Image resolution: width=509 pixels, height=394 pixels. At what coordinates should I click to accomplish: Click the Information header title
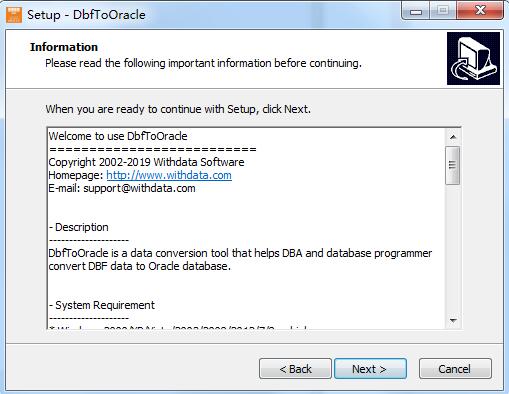(x=64, y=47)
